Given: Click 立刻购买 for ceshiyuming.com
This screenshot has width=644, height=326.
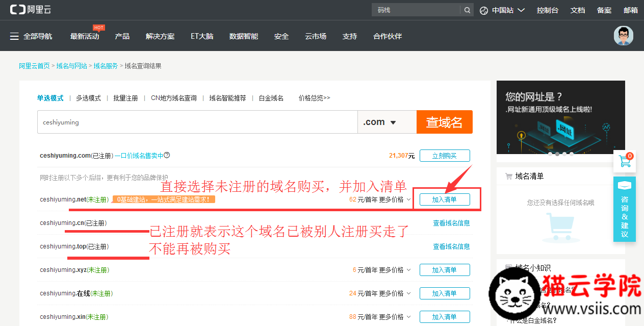Looking at the screenshot, I should (x=445, y=156).
